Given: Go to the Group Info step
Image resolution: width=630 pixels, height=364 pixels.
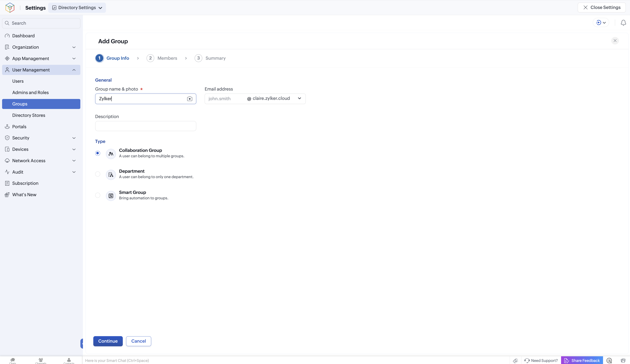Looking at the screenshot, I should 112,58.
